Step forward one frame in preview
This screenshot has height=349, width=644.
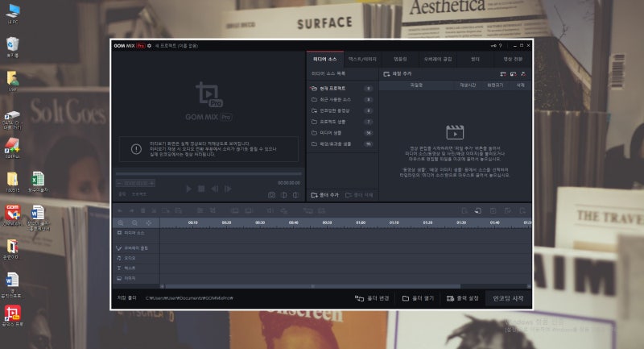tap(228, 189)
